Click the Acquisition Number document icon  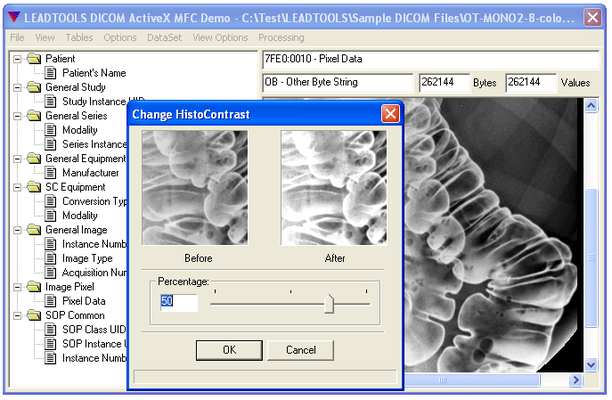click(50, 273)
